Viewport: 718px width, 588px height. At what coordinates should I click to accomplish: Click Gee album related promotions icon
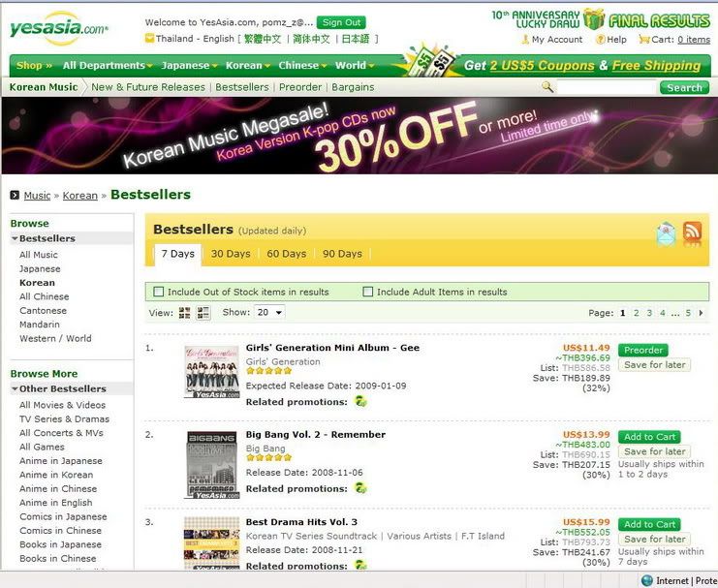click(360, 402)
